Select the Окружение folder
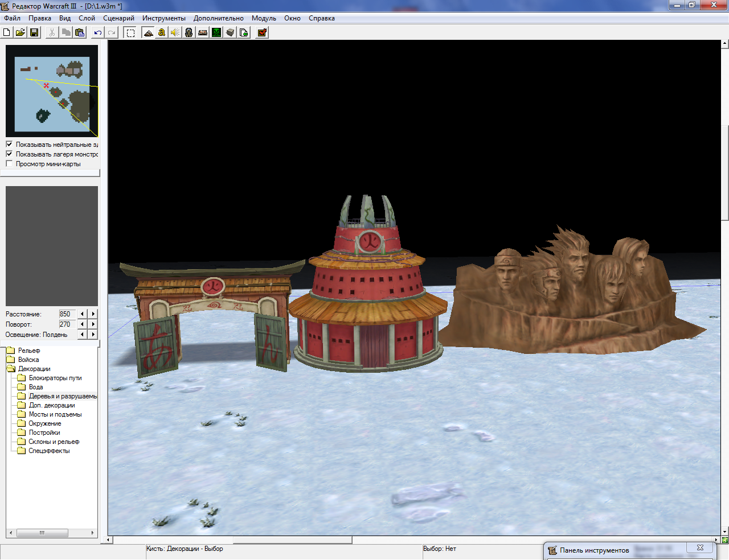The height and width of the screenshot is (560, 729). (x=45, y=423)
